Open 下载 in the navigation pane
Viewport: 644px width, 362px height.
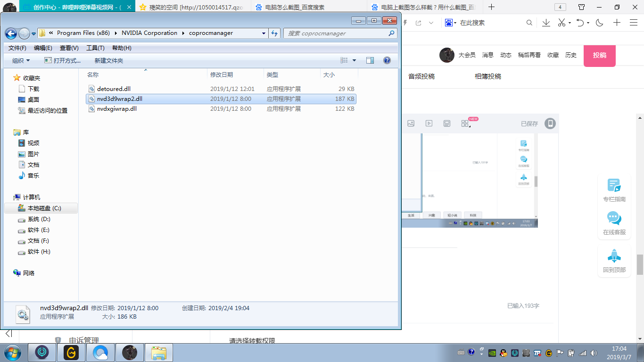(33, 89)
